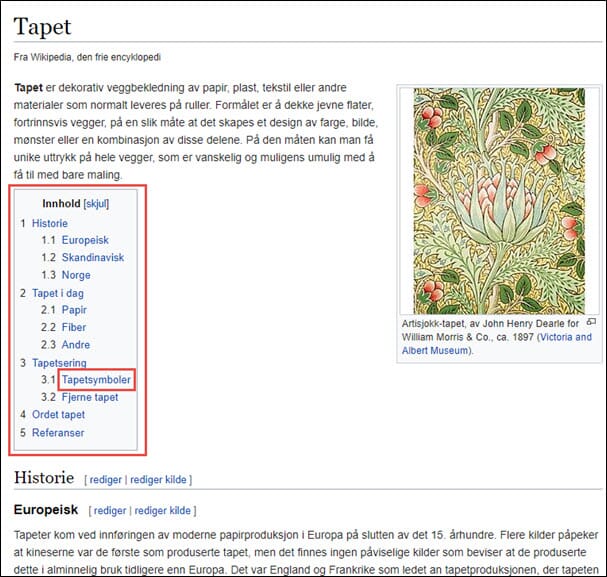This screenshot has height=577, width=607.
Task: Click rediger kilde beside the Europeisk heading
Action: coord(163,511)
